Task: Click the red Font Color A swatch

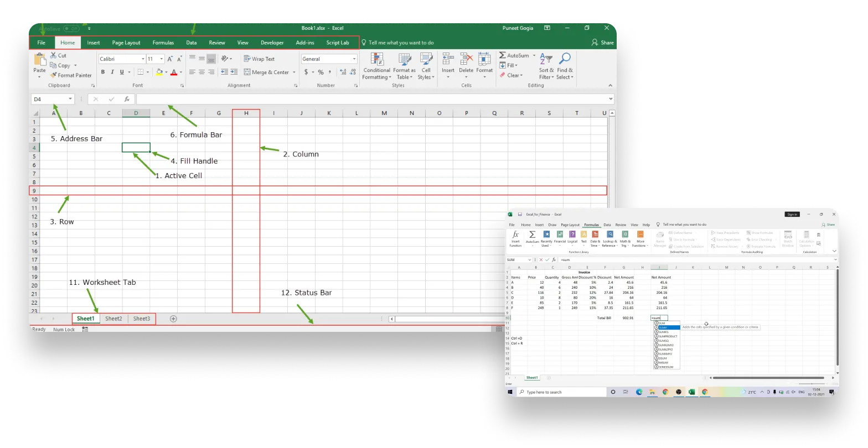Action: pyautogui.click(x=174, y=72)
